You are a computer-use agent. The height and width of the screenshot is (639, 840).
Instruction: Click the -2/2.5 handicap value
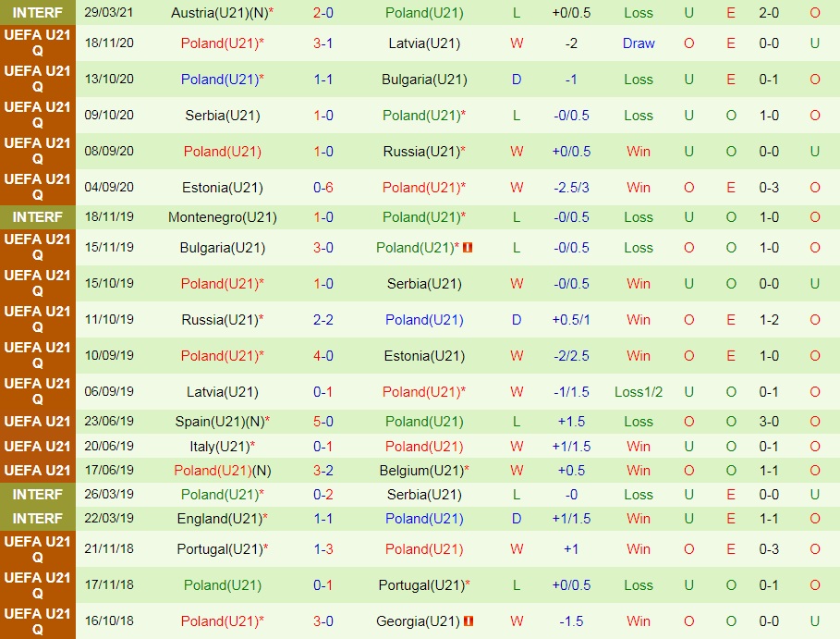[571, 356]
